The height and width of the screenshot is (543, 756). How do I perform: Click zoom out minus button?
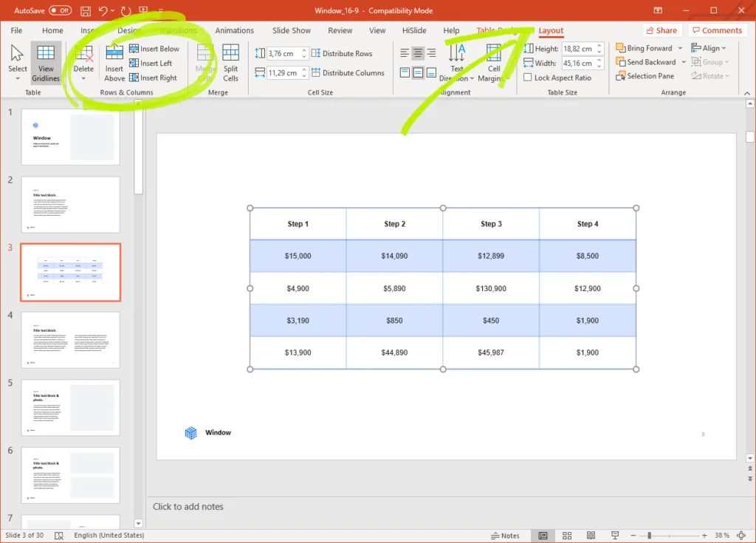(633, 536)
